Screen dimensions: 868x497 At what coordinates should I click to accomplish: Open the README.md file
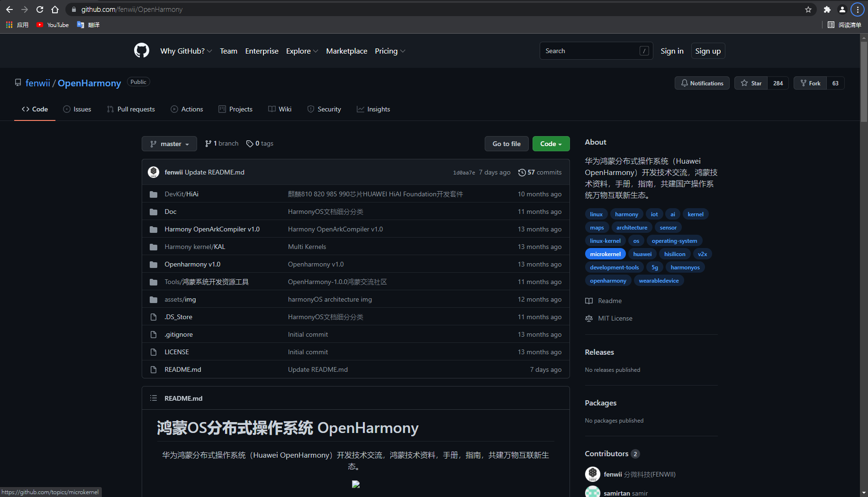[x=183, y=369]
